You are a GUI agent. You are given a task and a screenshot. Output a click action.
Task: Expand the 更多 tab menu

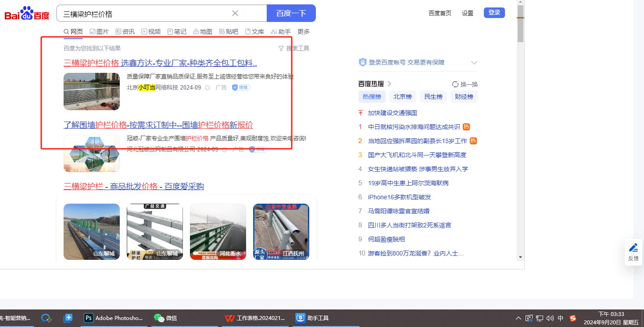coord(304,32)
